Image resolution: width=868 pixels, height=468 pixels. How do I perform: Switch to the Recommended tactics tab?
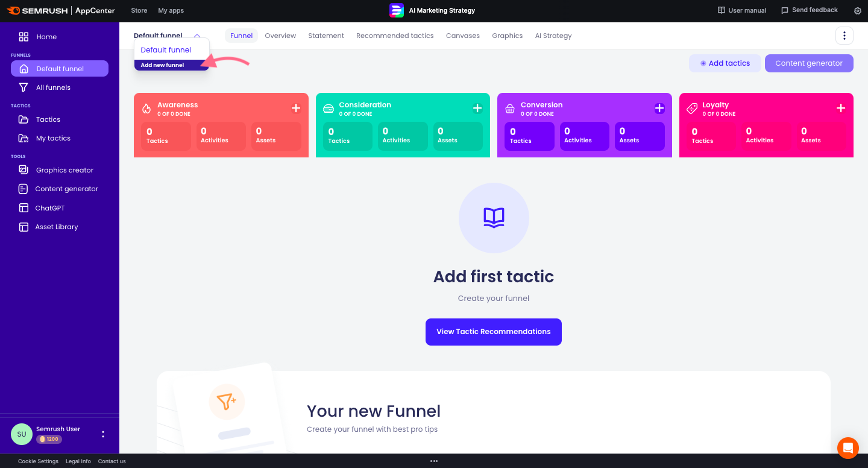coord(395,36)
